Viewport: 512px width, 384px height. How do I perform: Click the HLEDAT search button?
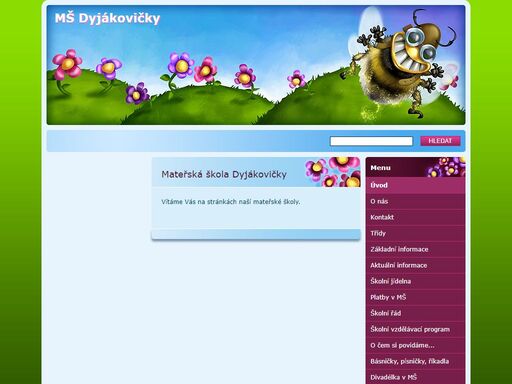coord(440,141)
